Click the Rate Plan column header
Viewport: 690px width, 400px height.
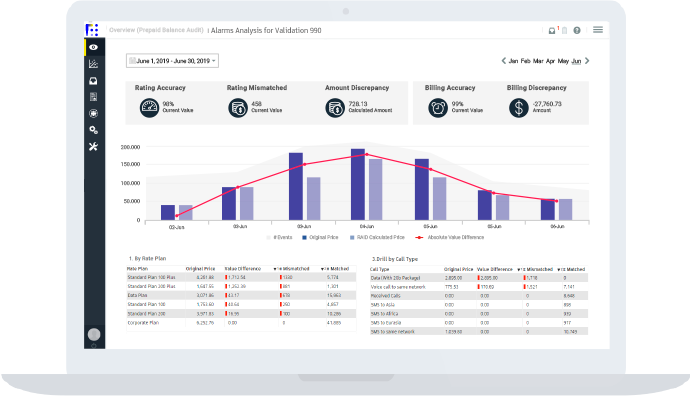138,268
